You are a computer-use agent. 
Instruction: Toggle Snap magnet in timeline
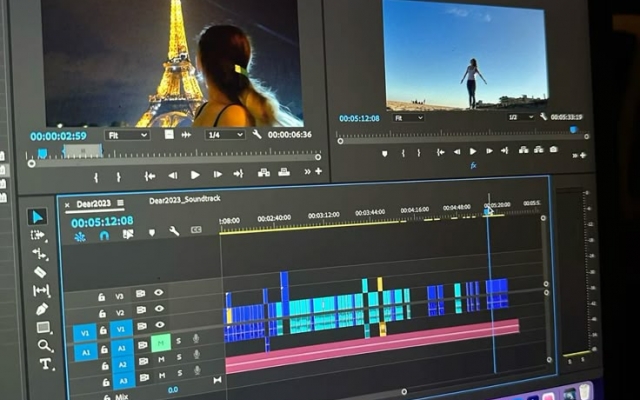[104, 236]
